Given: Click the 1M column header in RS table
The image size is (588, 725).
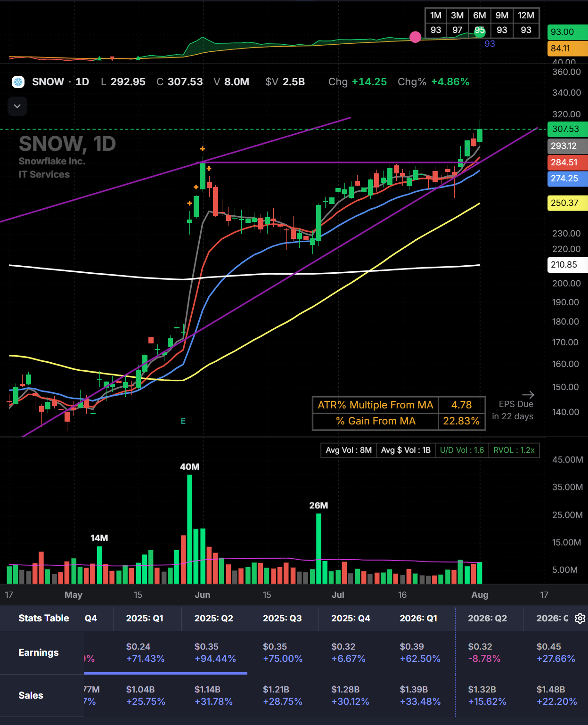Looking at the screenshot, I should 436,15.
